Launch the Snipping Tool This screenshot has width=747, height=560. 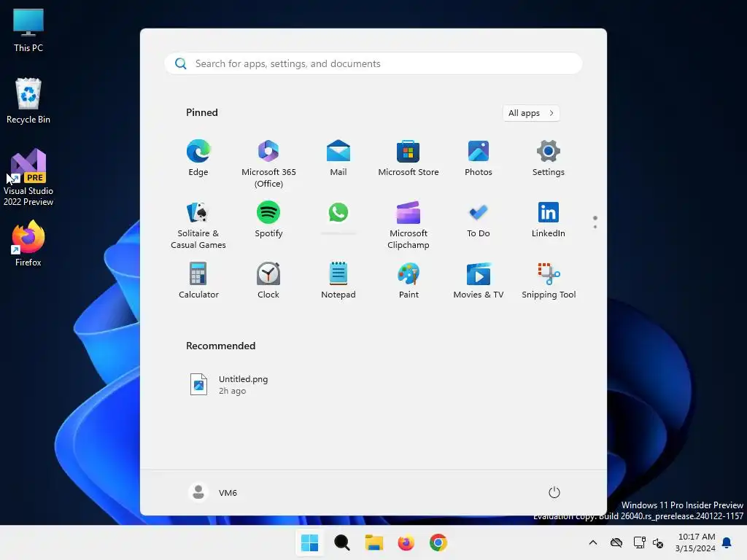[x=549, y=281]
